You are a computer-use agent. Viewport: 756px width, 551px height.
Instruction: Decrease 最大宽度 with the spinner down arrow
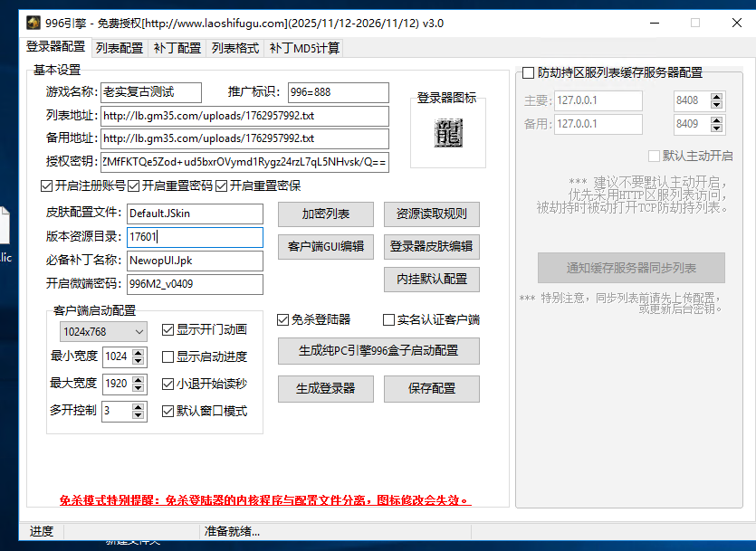coord(139,388)
